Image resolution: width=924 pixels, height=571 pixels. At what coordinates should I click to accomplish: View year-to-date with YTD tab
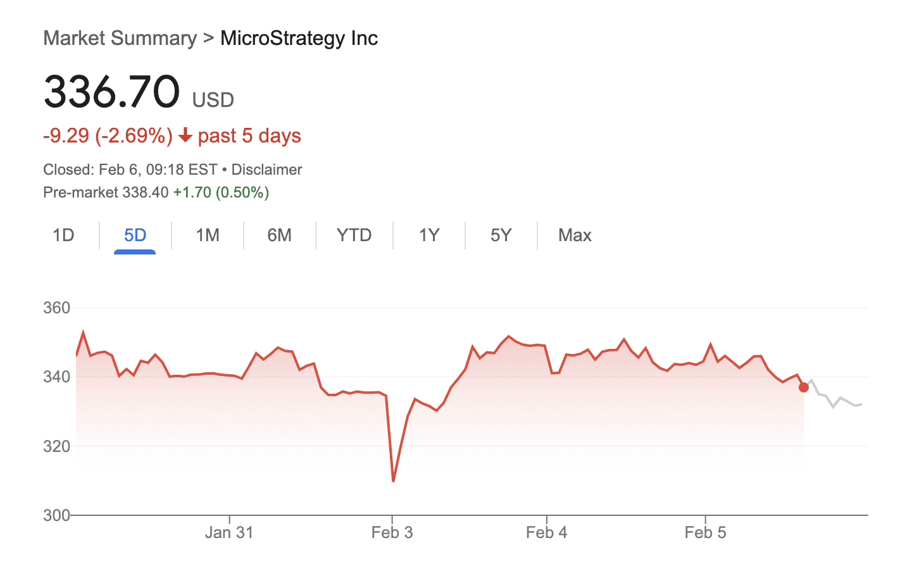click(x=354, y=235)
